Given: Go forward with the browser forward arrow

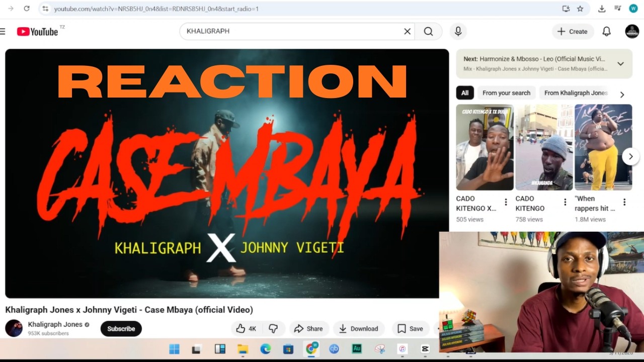Looking at the screenshot, I should coord(11,9).
